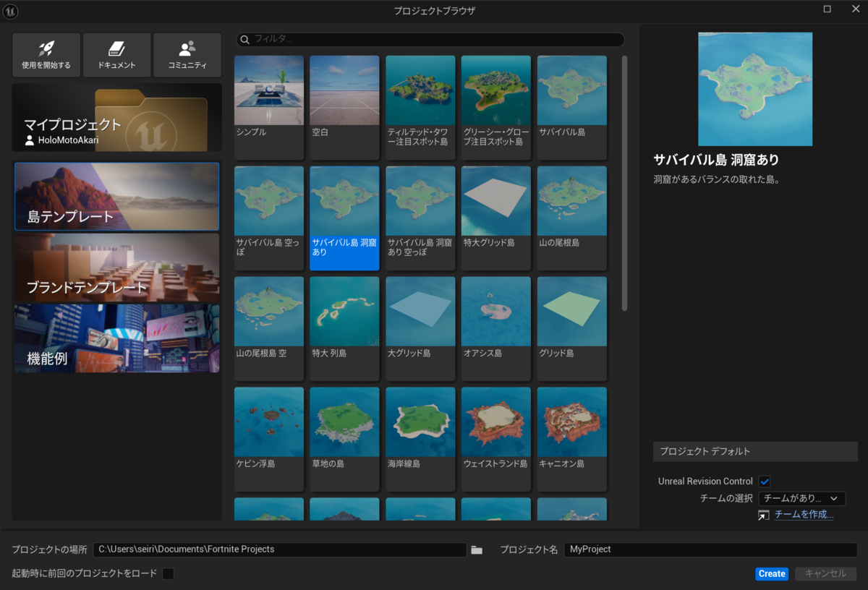The height and width of the screenshot is (590, 868).
Task: Maximize the Project Browser window
Action: point(827,9)
